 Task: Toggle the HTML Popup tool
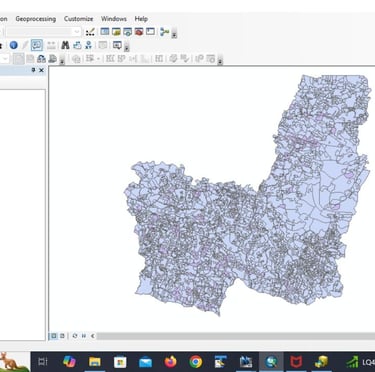coord(37,45)
